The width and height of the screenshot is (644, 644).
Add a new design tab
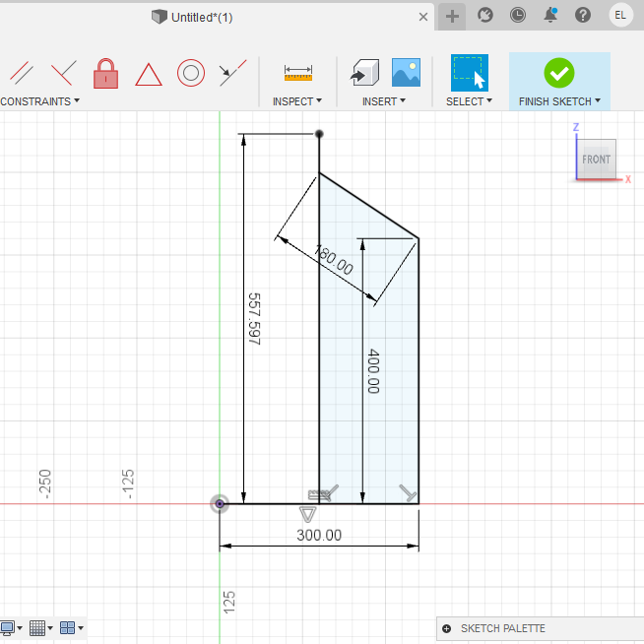(x=452, y=17)
